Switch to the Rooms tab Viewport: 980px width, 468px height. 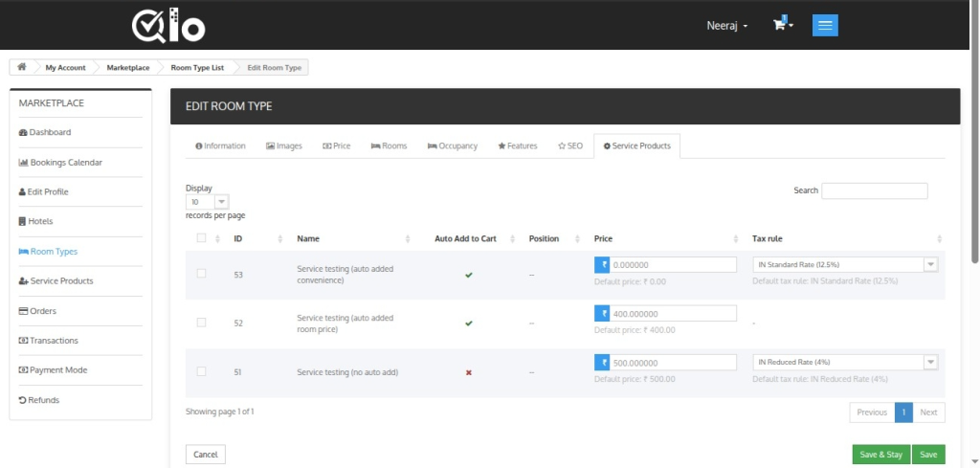[389, 145]
